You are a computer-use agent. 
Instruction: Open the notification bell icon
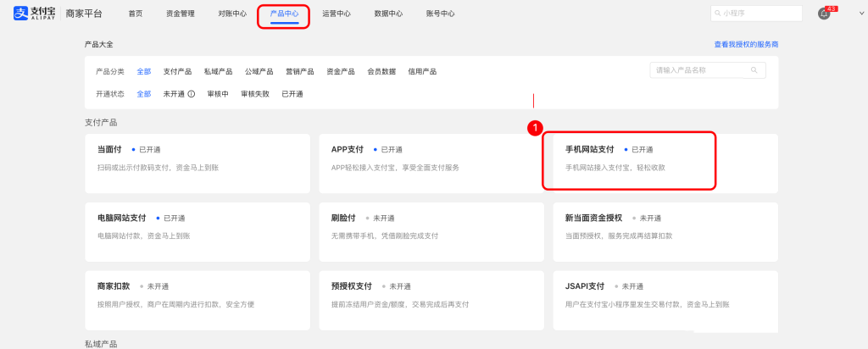click(823, 14)
